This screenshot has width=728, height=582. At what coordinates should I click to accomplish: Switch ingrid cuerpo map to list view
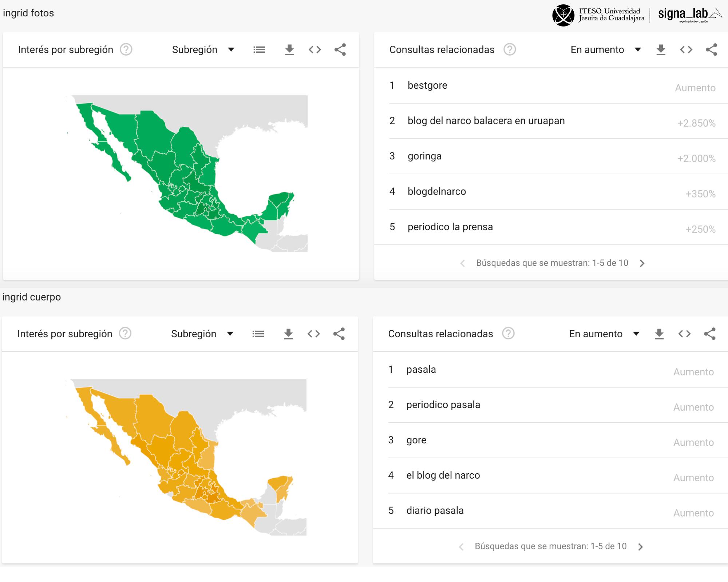point(258,334)
